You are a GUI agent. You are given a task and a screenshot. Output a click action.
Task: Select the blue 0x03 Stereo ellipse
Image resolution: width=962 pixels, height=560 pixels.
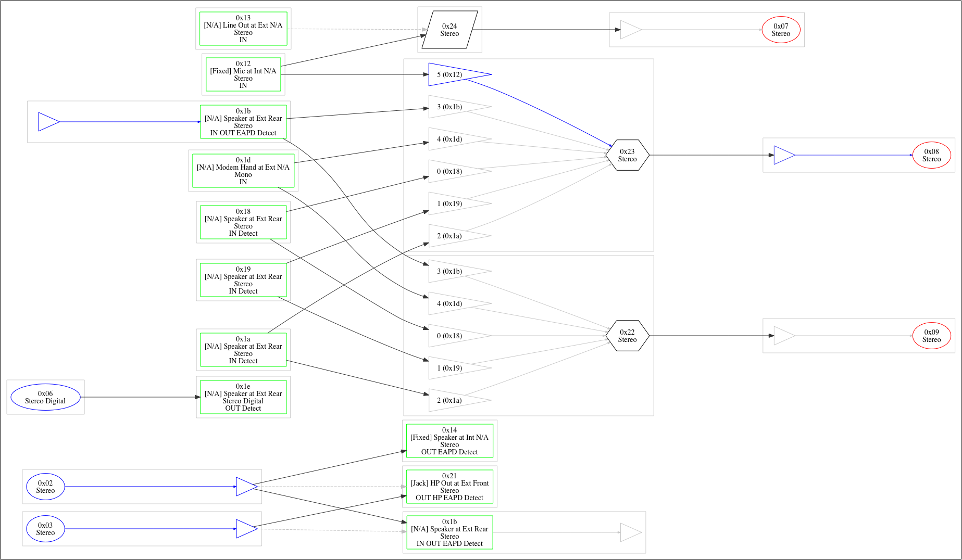[x=45, y=529]
